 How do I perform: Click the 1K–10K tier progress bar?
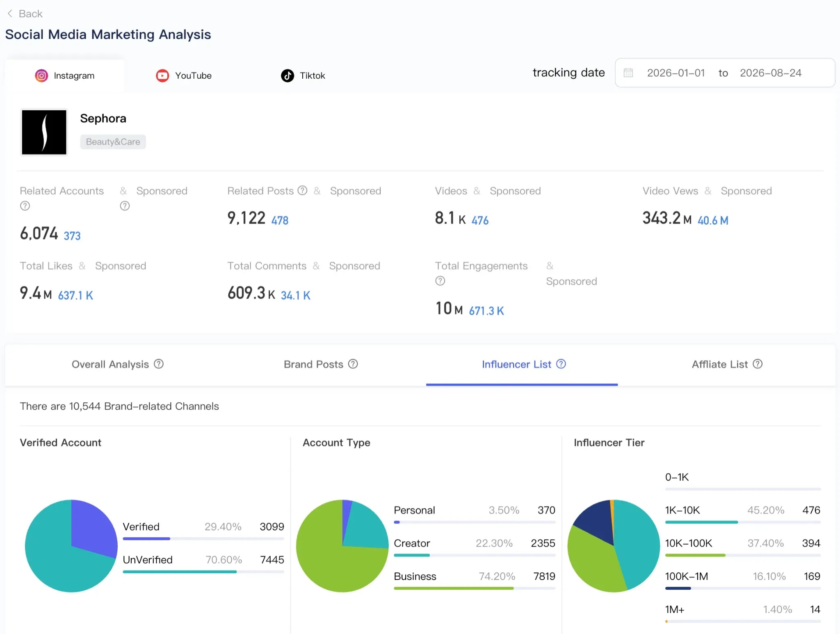tap(743, 522)
